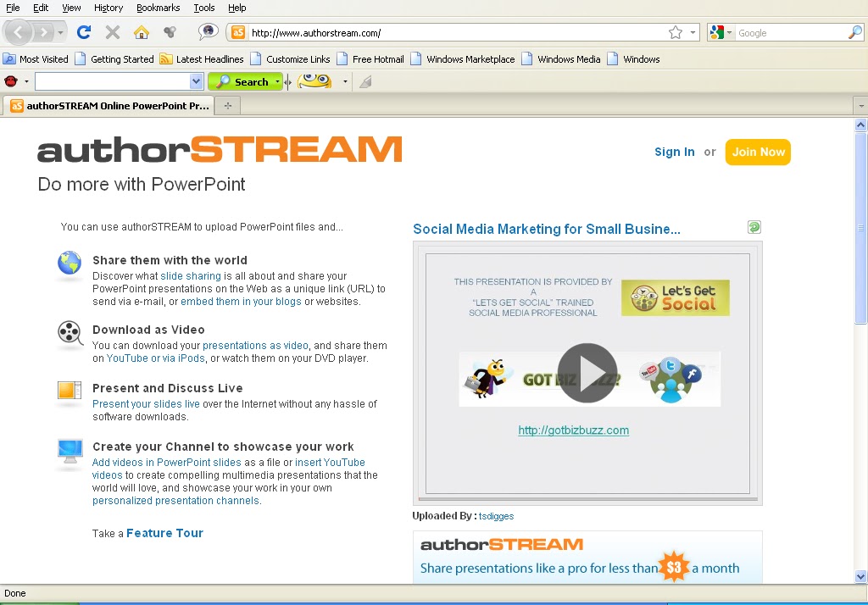Open a new tab with the plus icon
The height and width of the screenshot is (605, 868).
click(227, 105)
